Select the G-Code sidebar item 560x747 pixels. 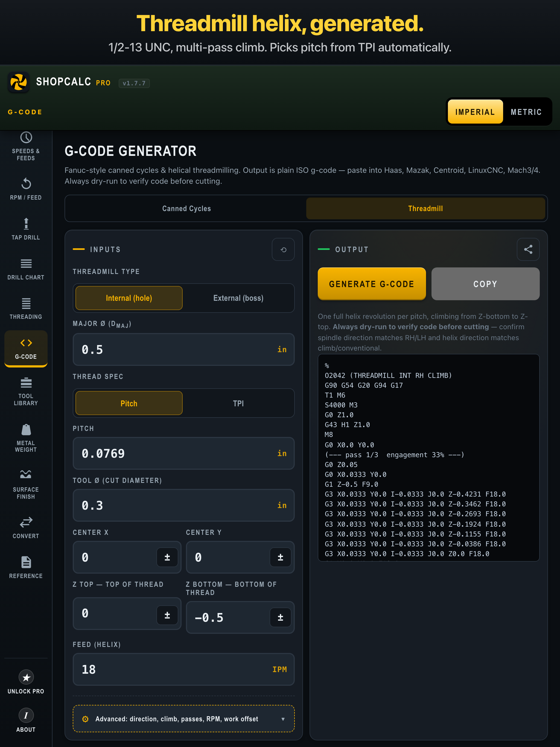coord(26,349)
